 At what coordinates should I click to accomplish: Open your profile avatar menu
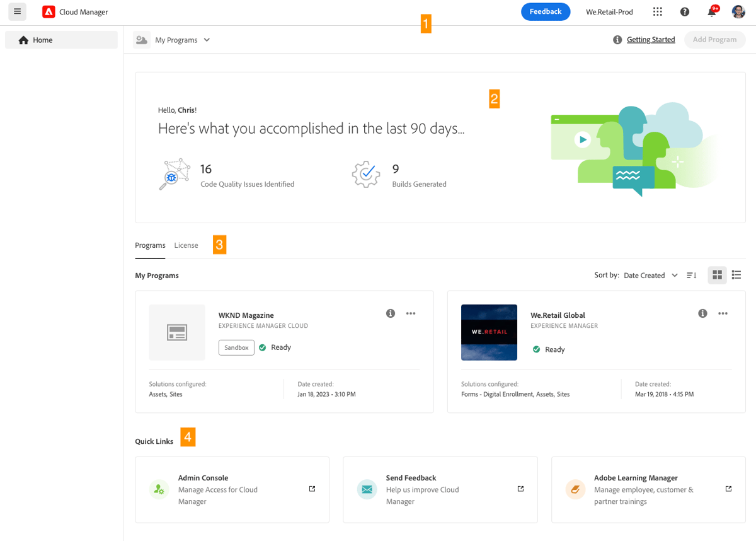tap(738, 11)
